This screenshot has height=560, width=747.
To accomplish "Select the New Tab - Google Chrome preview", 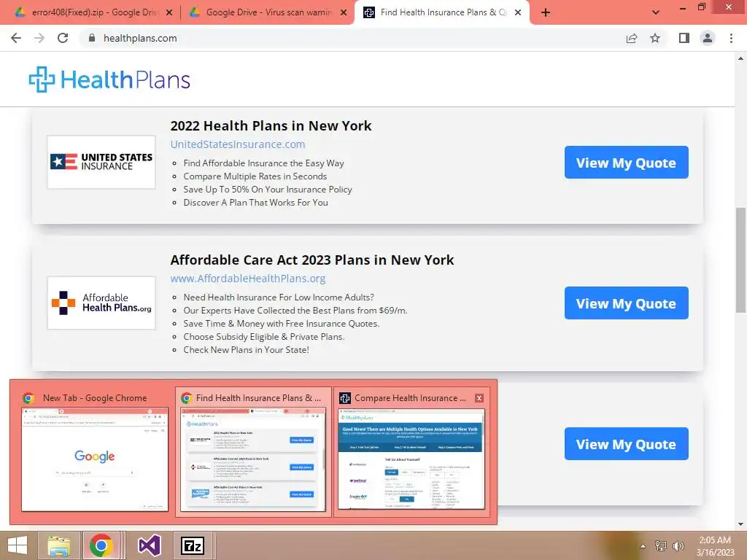I will [x=94, y=454].
